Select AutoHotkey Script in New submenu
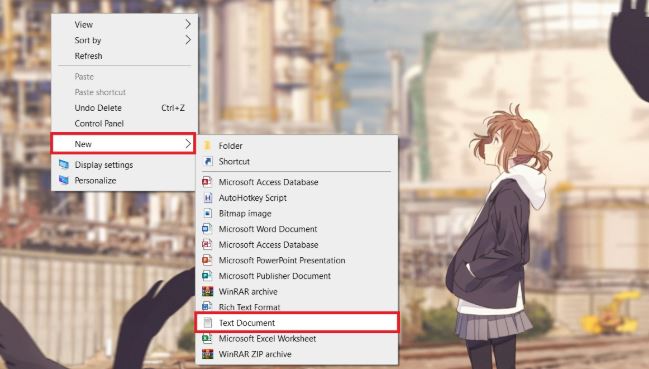The image size is (649, 369). pos(296,198)
